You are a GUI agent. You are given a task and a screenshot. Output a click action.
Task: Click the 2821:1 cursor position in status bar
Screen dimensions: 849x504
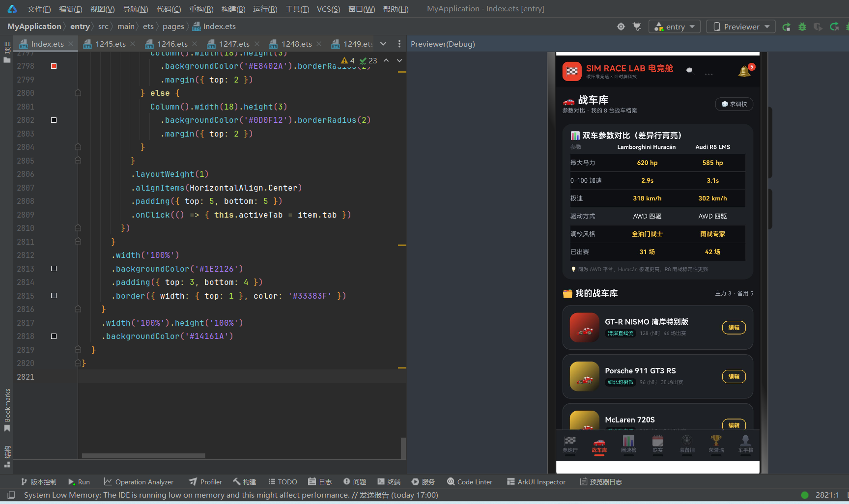pos(827,495)
